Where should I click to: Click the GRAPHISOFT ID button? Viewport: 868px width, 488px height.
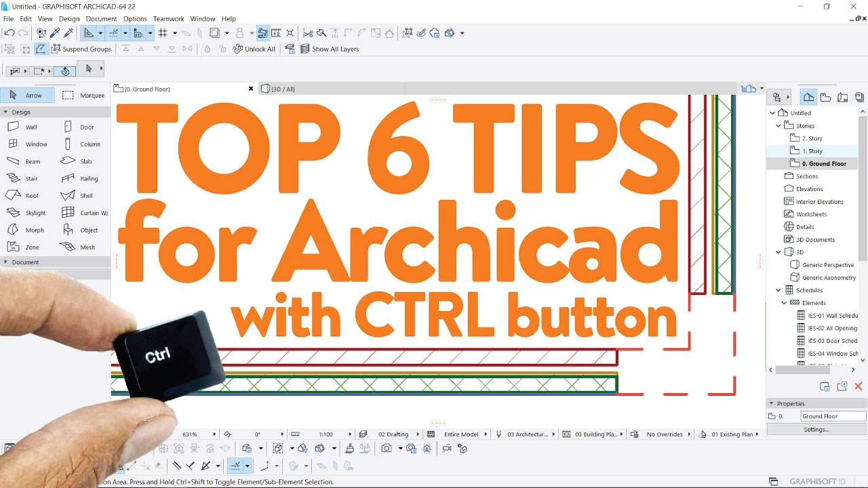tap(817, 482)
